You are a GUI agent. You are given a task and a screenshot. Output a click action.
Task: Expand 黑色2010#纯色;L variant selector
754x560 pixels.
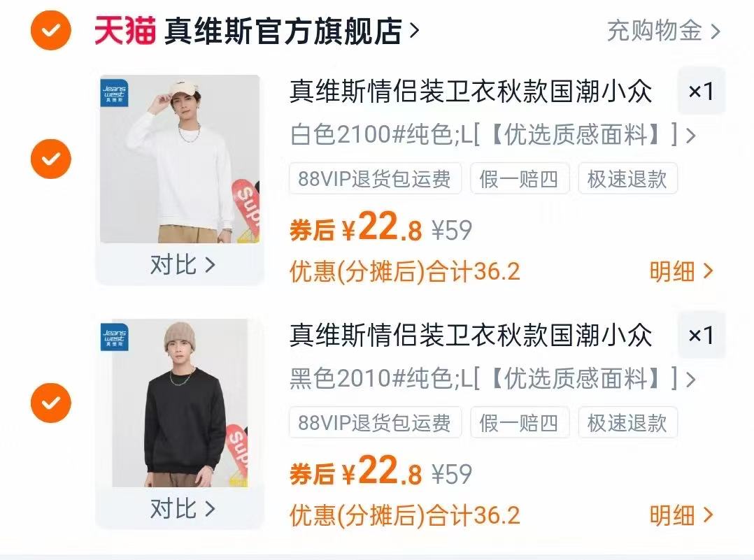pyautogui.click(x=492, y=378)
